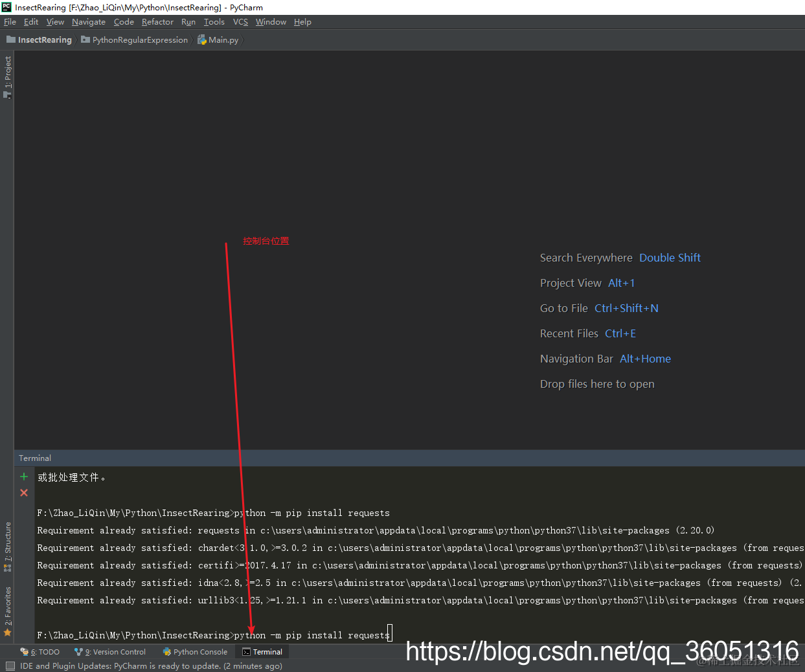Viewport: 805px width, 672px height.
Task: Switch to the Python Console tab
Action: pos(195,652)
